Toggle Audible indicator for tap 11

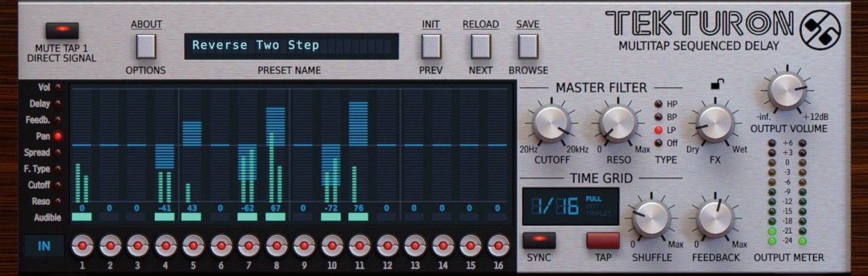[358, 217]
